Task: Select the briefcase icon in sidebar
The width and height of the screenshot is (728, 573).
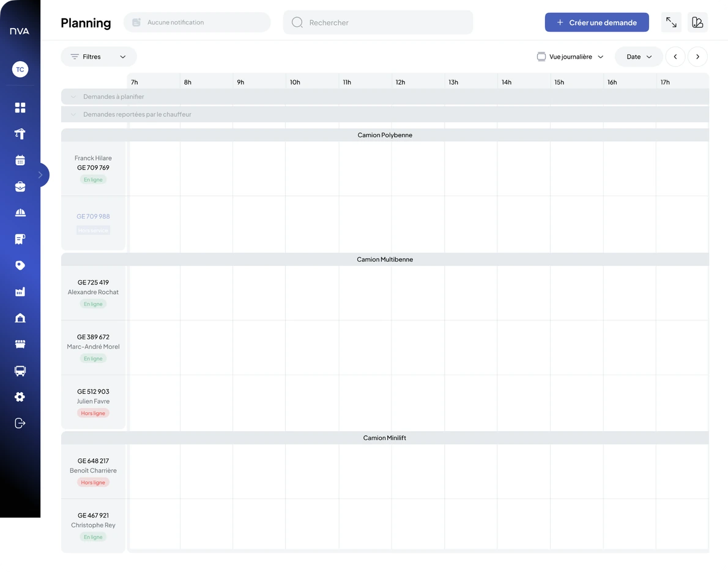Action: 20,187
